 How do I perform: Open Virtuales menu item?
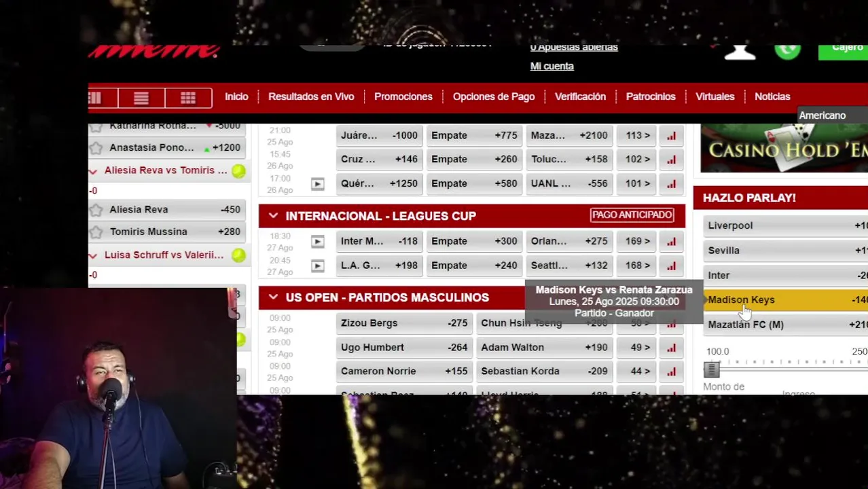pos(715,96)
